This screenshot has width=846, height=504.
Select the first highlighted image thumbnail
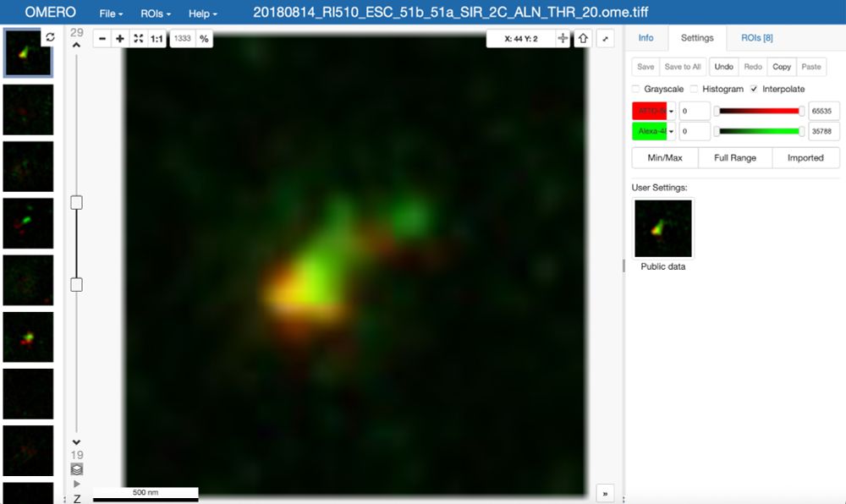tap(28, 52)
